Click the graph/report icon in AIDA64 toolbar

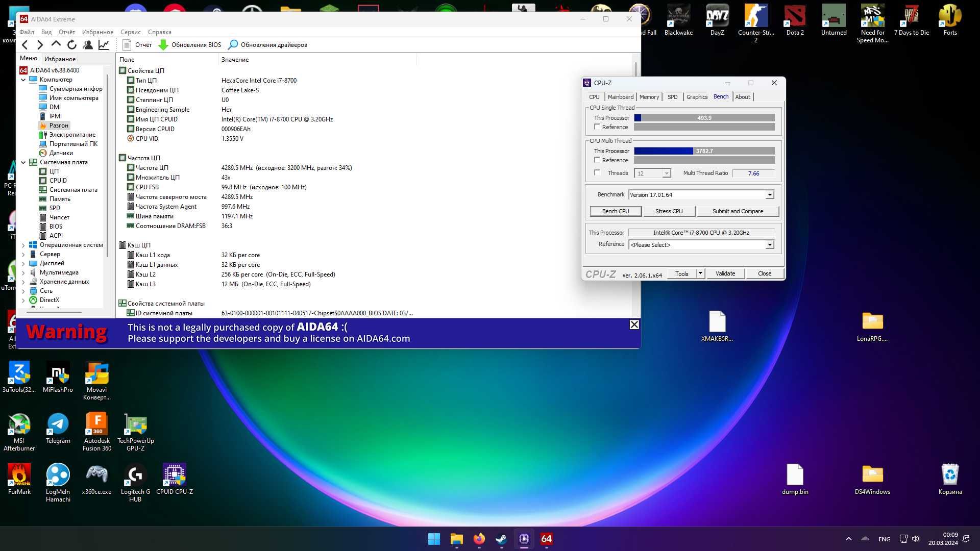click(x=104, y=44)
